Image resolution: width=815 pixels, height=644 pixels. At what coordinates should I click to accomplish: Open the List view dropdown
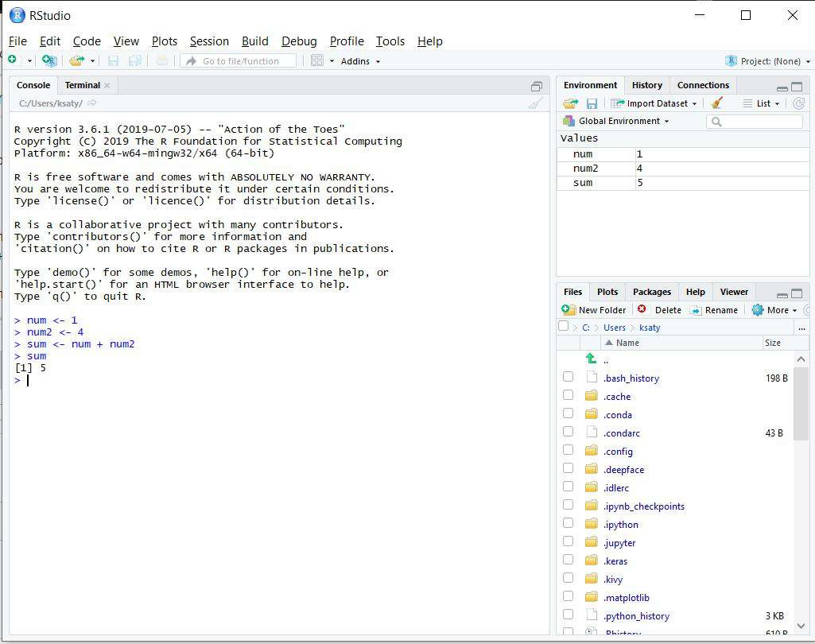(762, 103)
